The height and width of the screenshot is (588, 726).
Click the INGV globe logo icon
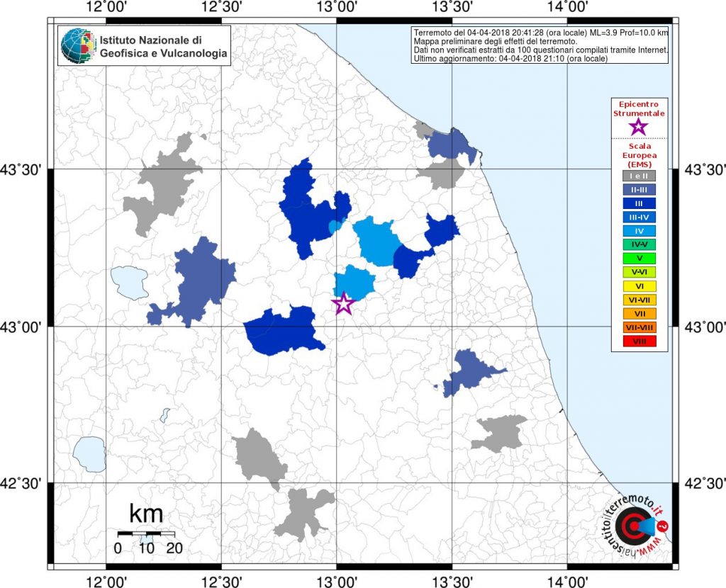tap(78, 45)
